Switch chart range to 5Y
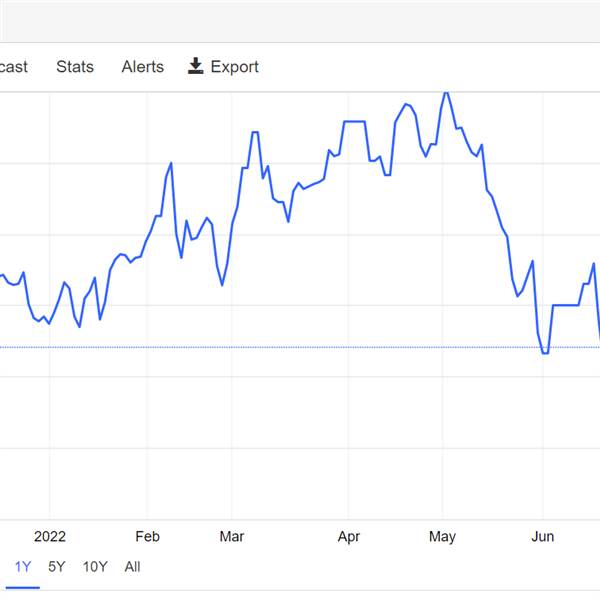 tap(57, 566)
